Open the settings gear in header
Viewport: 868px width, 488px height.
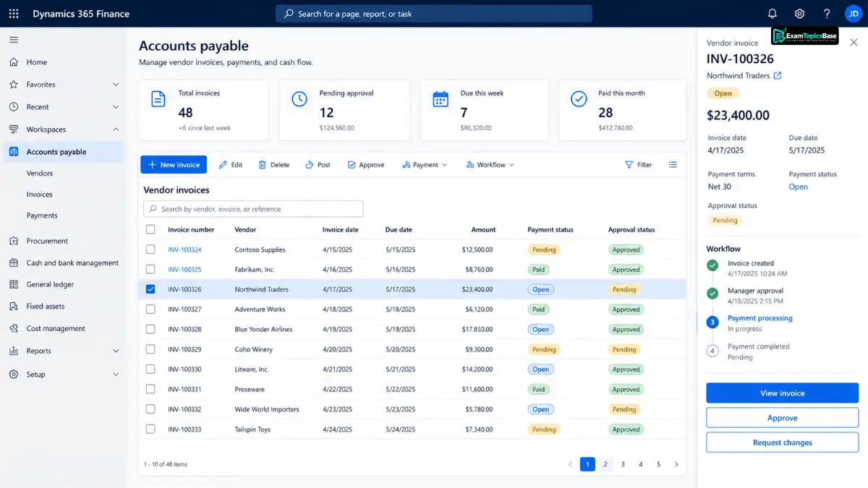coord(799,14)
